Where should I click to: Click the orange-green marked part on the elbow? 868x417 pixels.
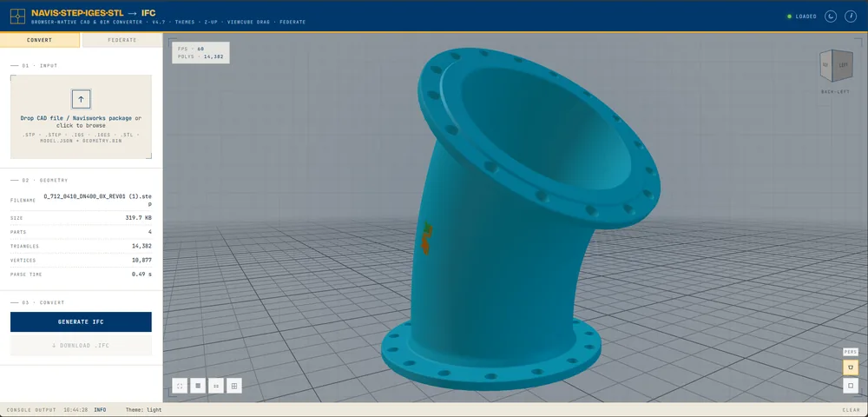point(425,237)
